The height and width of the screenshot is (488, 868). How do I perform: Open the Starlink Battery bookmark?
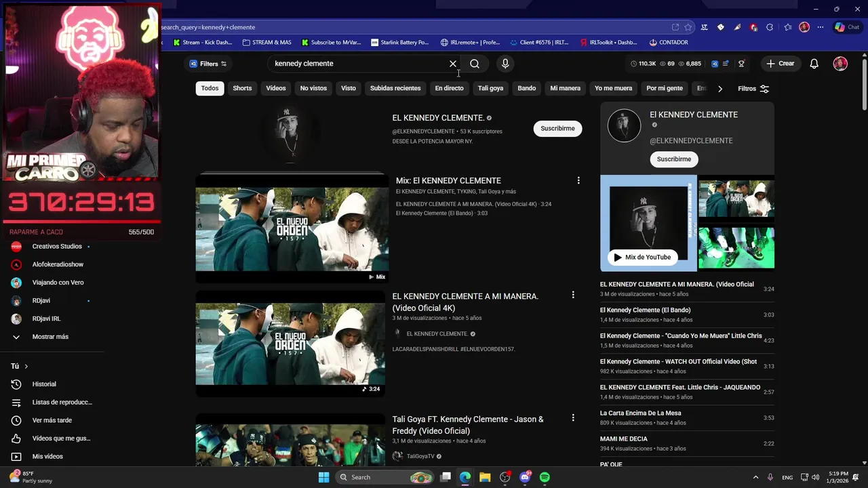pyautogui.click(x=400, y=42)
